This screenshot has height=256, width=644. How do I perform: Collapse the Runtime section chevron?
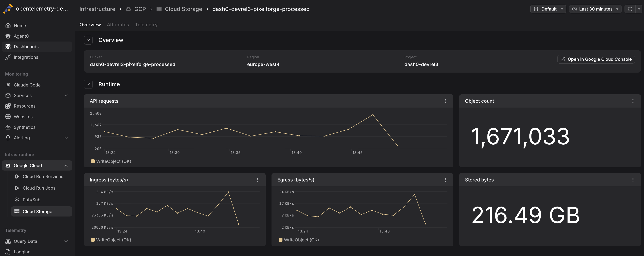[88, 84]
